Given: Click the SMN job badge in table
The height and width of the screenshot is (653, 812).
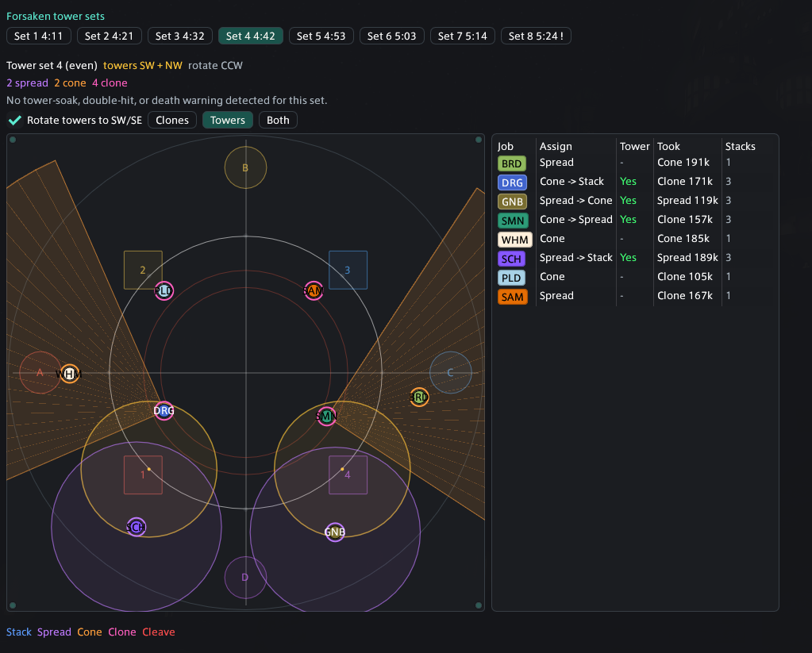Looking at the screenshot, I should [513, 221].
